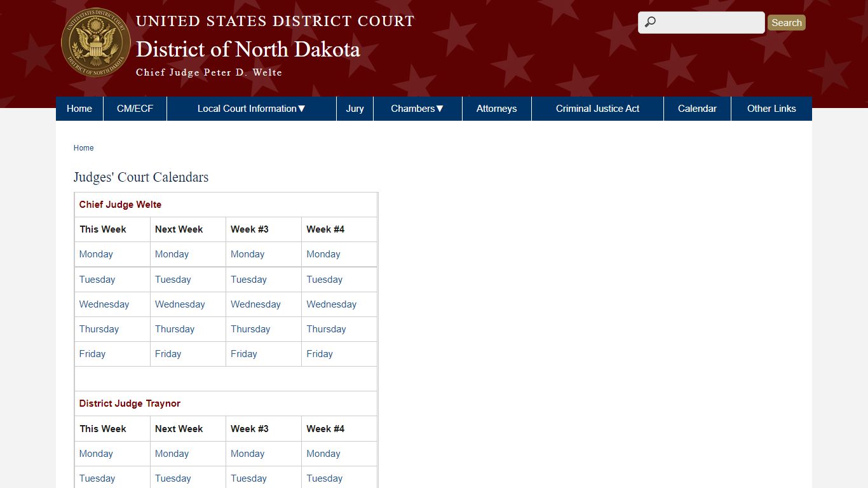Expand the Chambers dropdown menu
The width and height of the screenshot is (868, 488).
click(x=417, y=109)
